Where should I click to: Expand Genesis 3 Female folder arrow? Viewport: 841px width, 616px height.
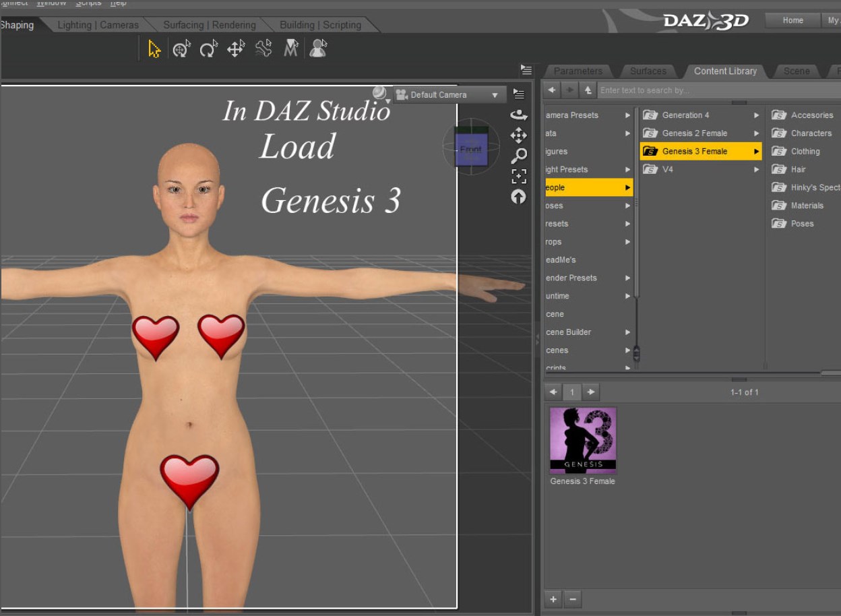click(756, 152)
